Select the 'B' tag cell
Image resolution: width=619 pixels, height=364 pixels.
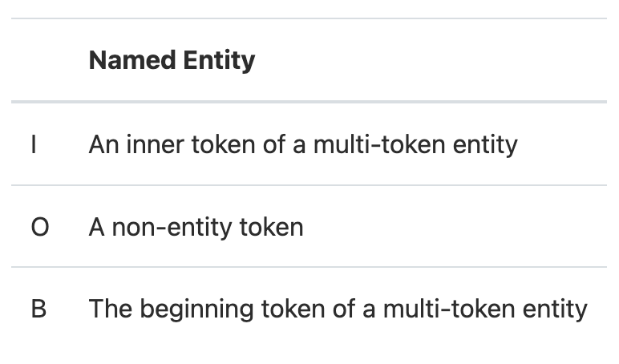[x=38, y=309]
